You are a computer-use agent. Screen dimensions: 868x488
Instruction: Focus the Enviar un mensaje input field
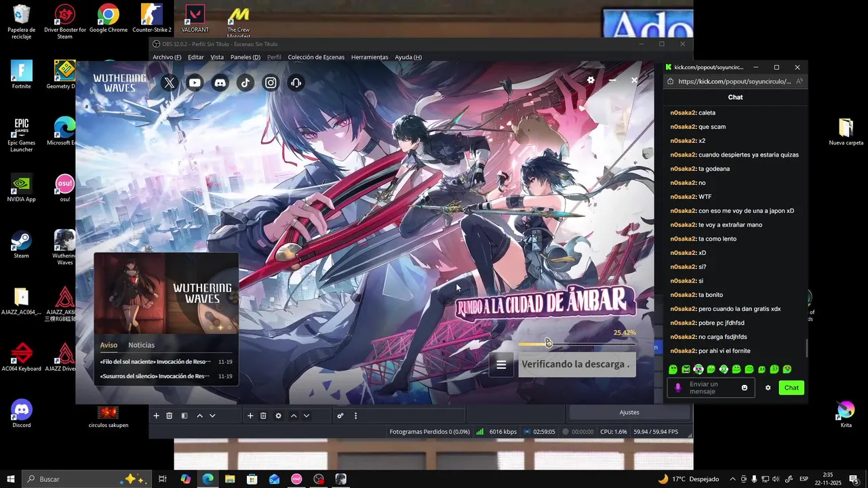711,388
